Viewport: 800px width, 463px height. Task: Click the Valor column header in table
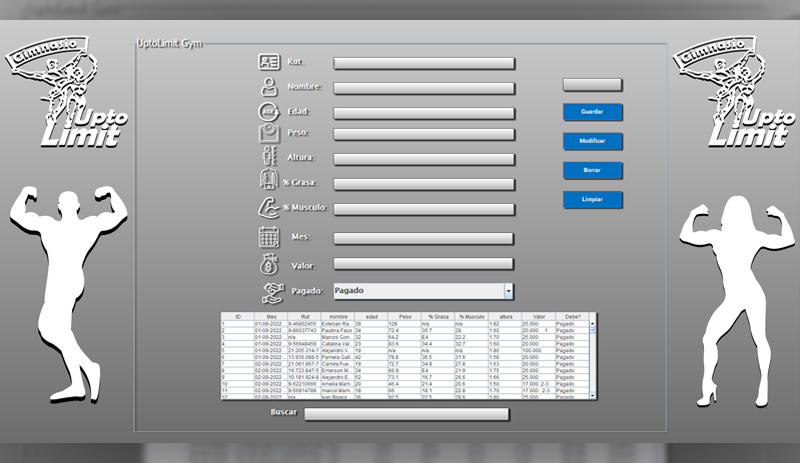click(x=539, y=317)
